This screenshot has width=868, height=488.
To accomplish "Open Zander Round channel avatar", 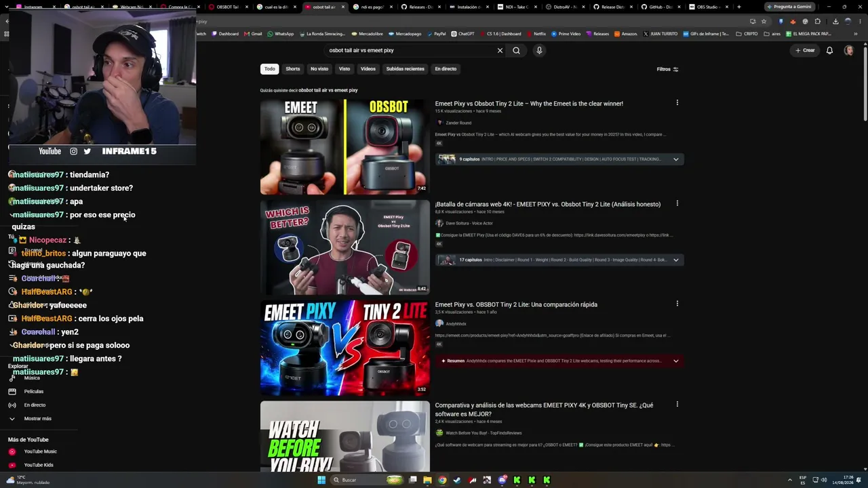I will (x=439, y=123).
